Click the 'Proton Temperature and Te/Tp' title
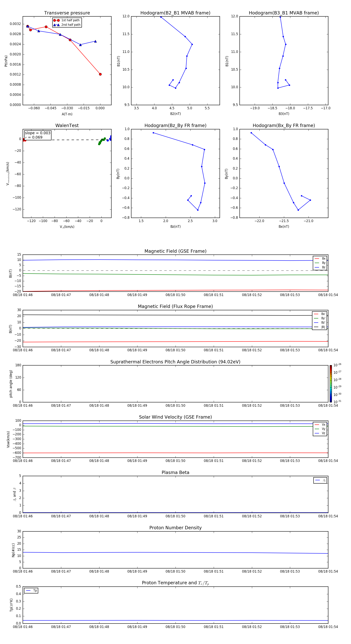Viewport: 351px width, 644px height. point(175,583)
